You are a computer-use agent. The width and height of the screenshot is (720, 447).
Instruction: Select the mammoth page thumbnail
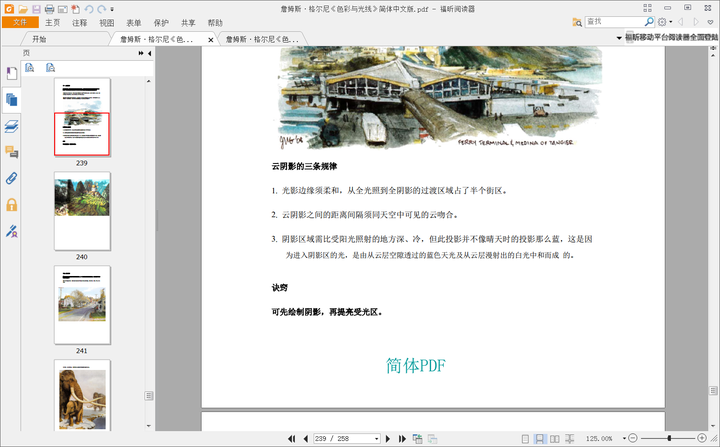82,395
